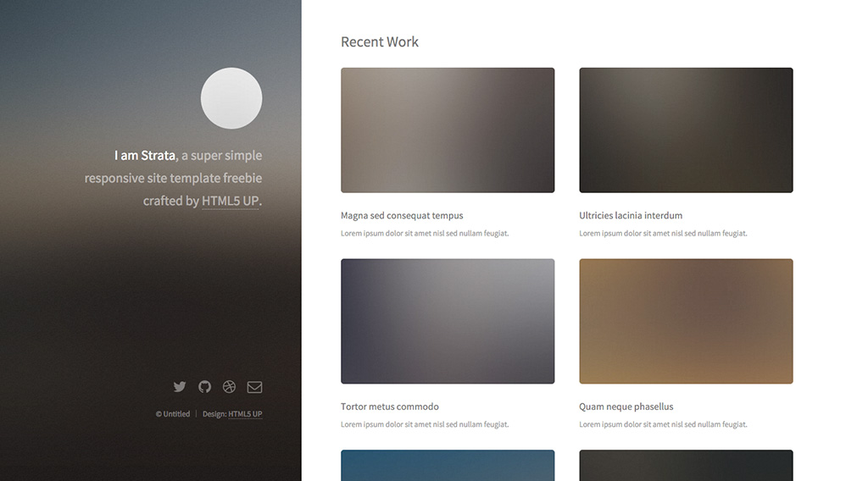Open the GitHub profile icon
This screenshot has height=481, width=868.
(205, 386)
